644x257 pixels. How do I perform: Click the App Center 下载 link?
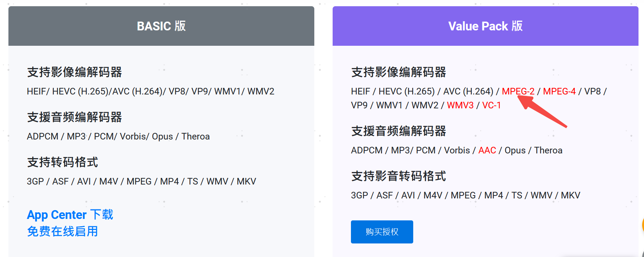click(x=70, y=215)
